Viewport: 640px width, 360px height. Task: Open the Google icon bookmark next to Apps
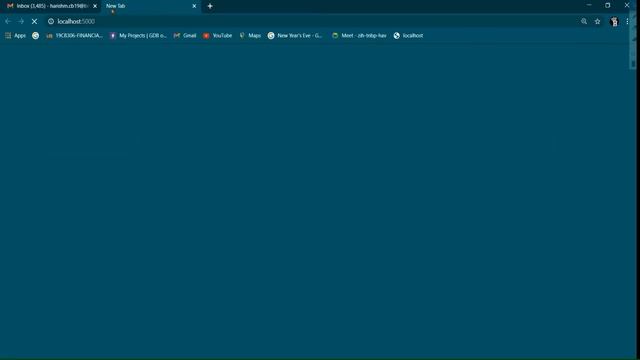coord(36,36)
